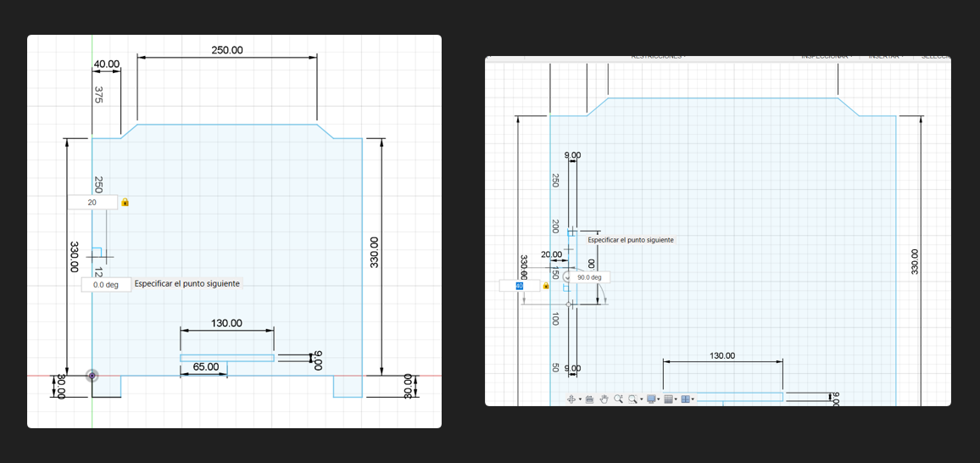The width and height of the screenshot is (980, 463).
Task: Click the length input field showing 40
Action: pyautogui.click(x=519, y=286)
